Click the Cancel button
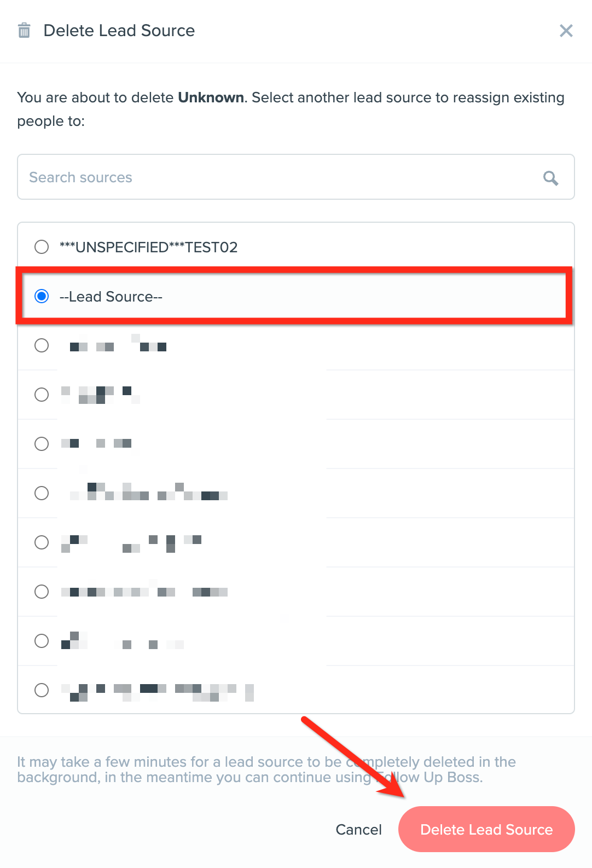 359,830
